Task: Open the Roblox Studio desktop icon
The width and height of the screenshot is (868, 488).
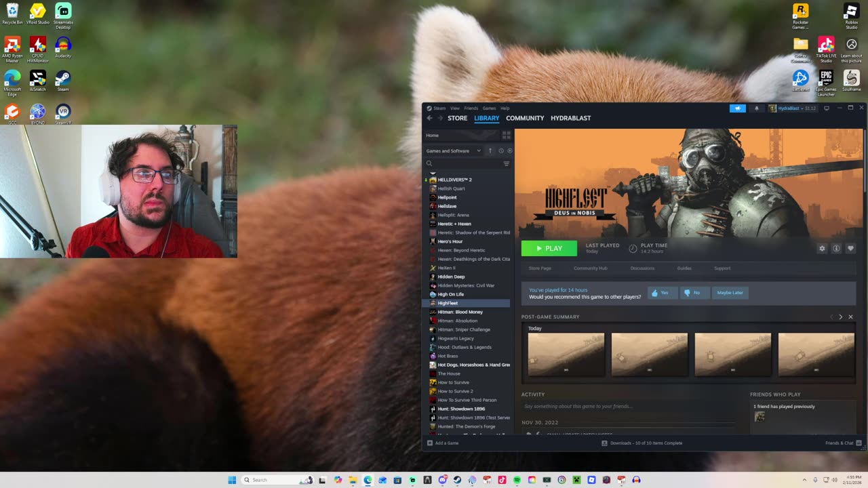Action: pyautogui.click(x=852, y=16)
